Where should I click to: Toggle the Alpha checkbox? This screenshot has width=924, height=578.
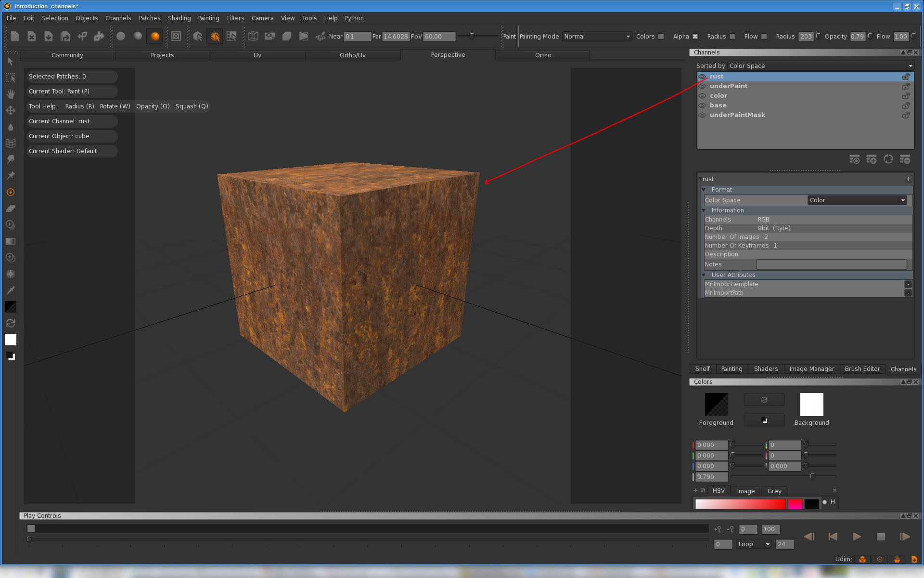695,37
